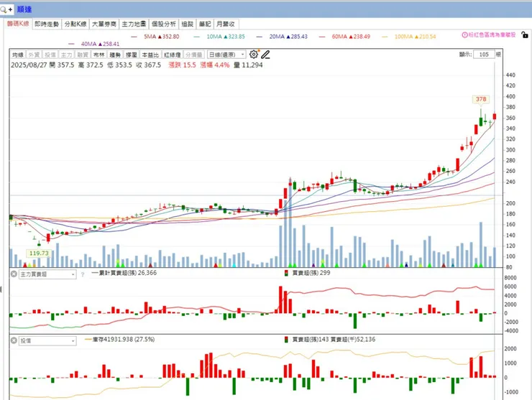532x400 pixels.
Task: Click the 378 high price label
Action: (x=481, y=99)
